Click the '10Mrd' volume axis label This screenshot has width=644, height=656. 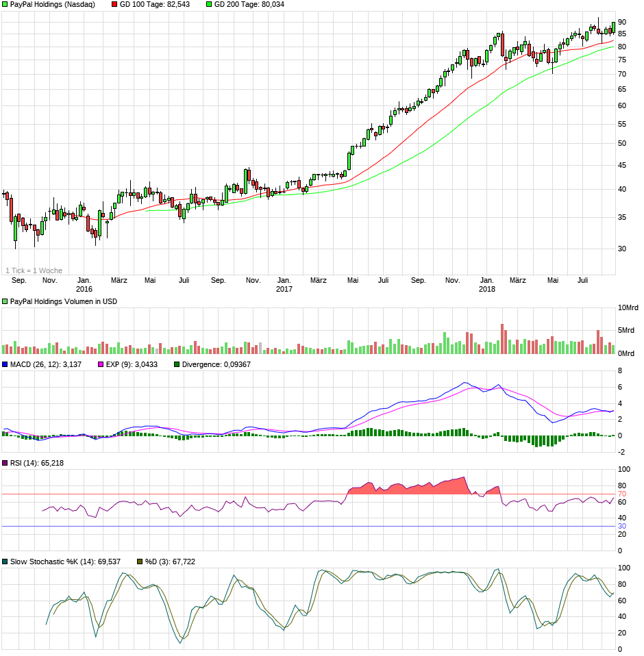tap(628, 308)
